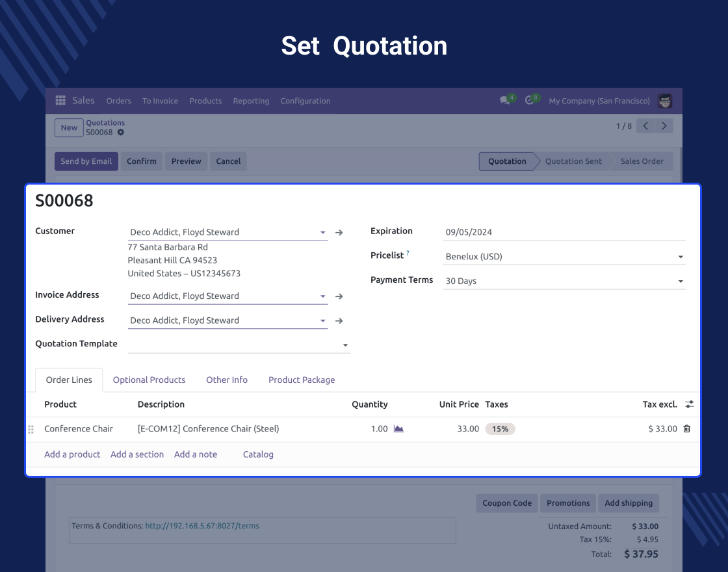Select the Quotation Sent status stage
This screenshot has height=572, width=728.
pos(573,161)
